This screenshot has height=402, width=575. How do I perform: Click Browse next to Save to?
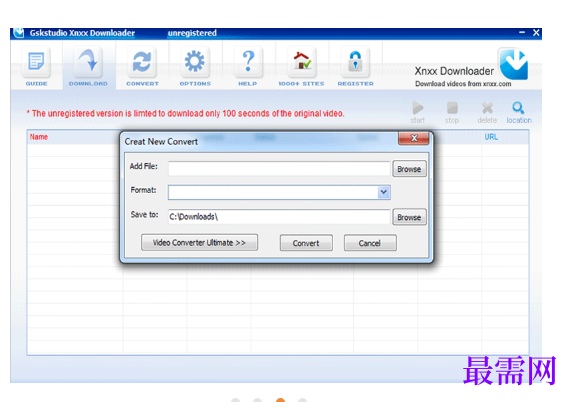pyautogui.click(x=409, y=217)
